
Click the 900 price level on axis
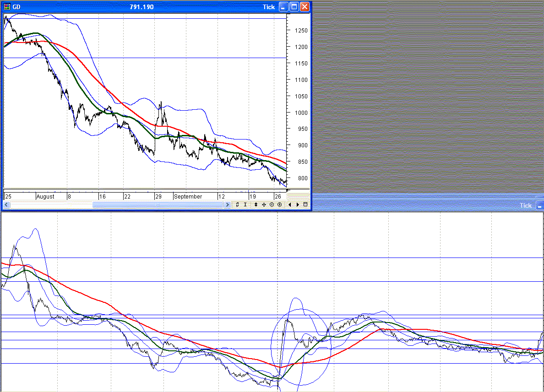point(303,145)
